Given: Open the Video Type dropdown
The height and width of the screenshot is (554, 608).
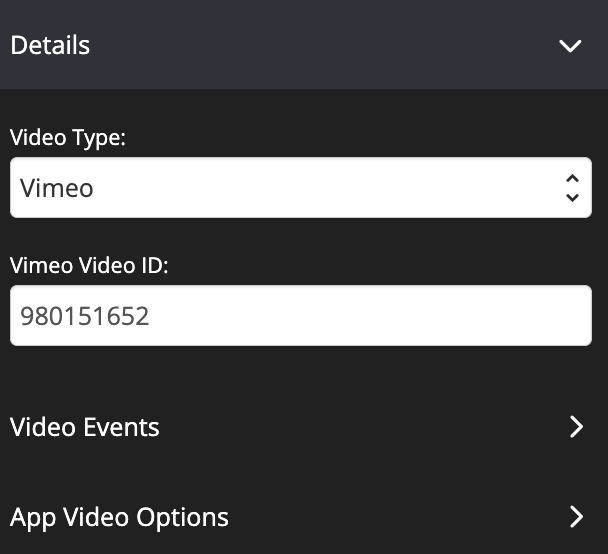Looking at the screenshot, I should click(x=301, y=188).
